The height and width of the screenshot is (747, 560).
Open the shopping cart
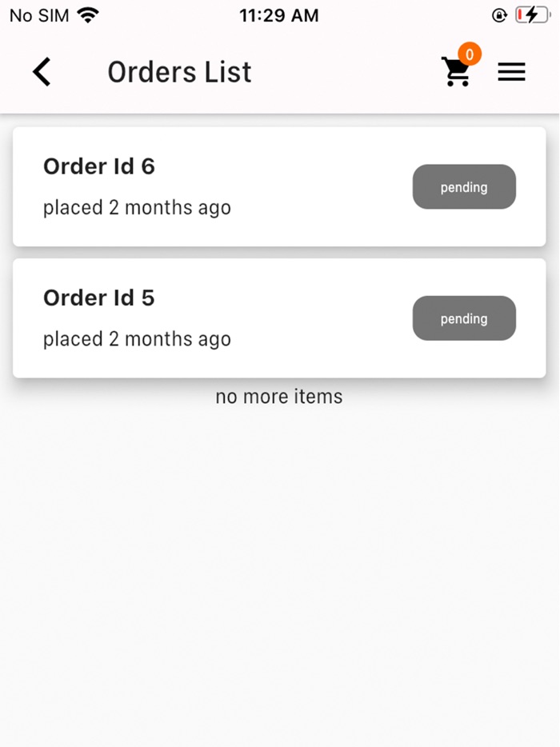point(456,73)
